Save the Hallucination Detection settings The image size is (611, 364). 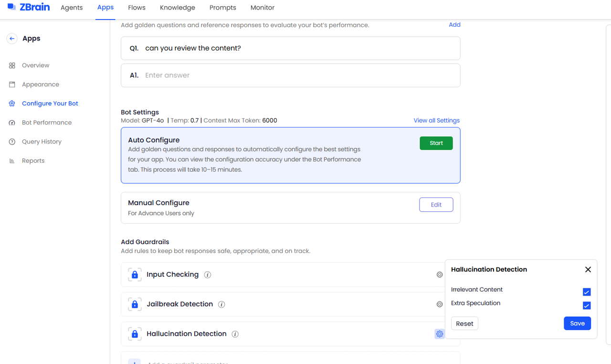click(x=577, y=323)
